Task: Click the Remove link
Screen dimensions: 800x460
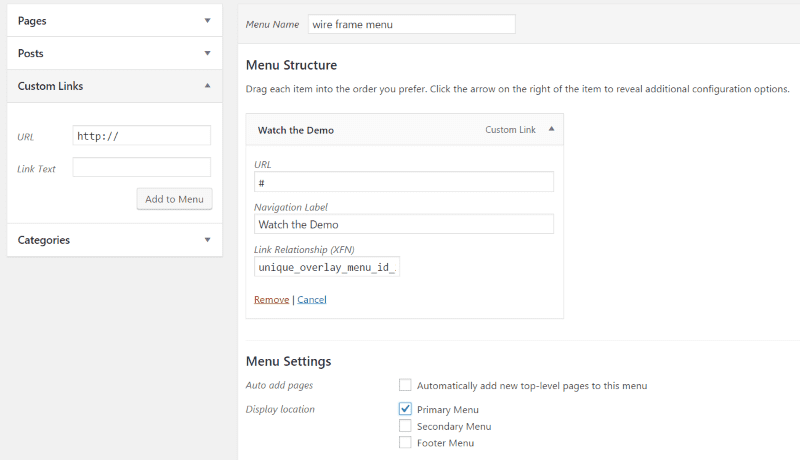Action: (271, 299)
